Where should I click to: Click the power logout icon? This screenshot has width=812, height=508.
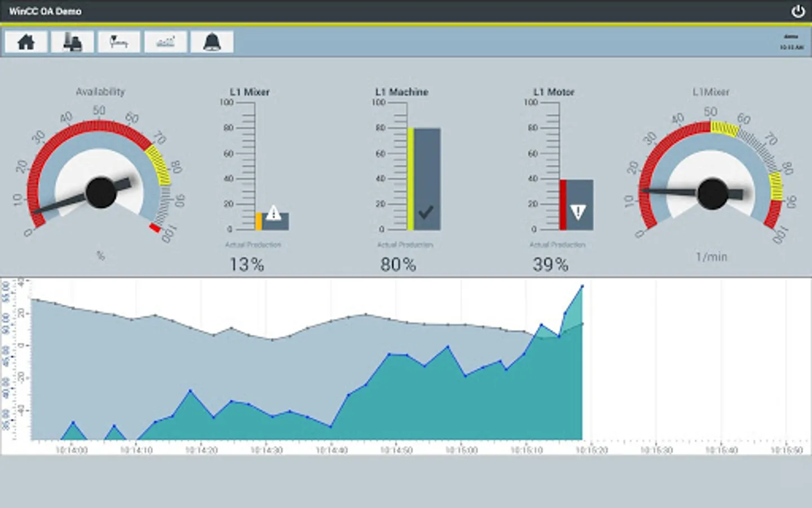[798, 11]
